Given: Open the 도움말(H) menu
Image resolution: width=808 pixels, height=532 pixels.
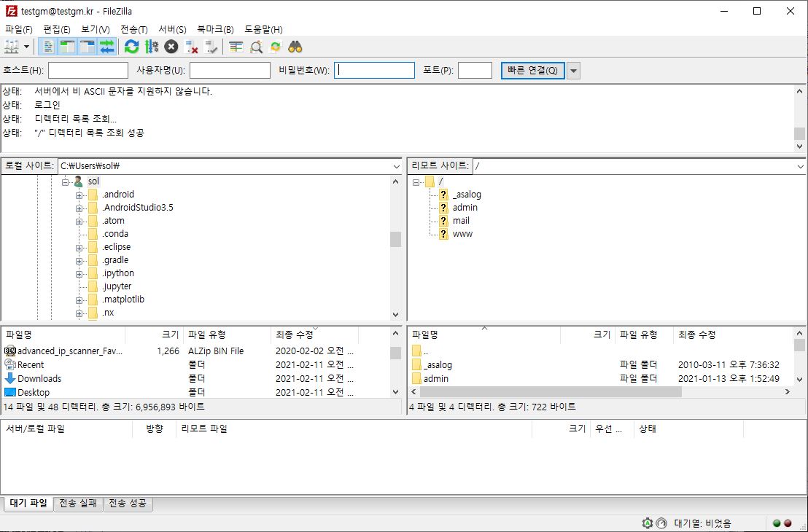Looking at the screenshot, I should pos(263,29).
